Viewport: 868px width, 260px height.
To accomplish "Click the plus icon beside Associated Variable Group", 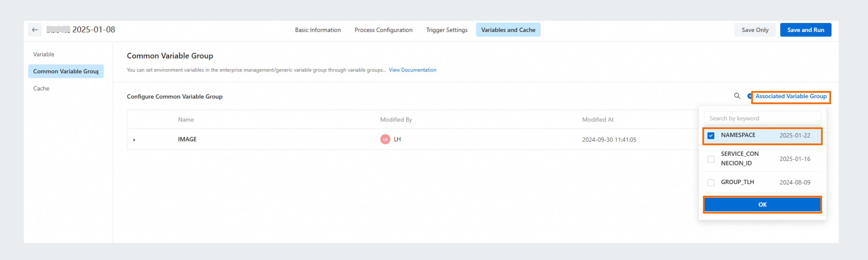I will (749, 96).
